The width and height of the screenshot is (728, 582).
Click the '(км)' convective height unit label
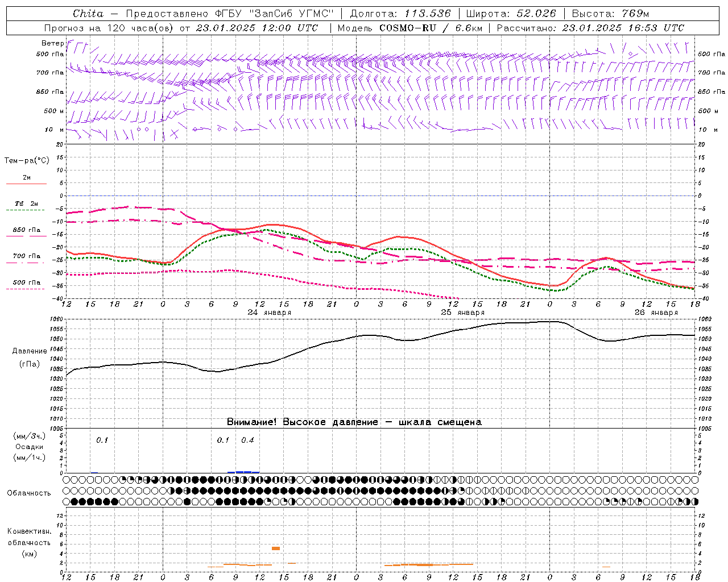(29, 554)
